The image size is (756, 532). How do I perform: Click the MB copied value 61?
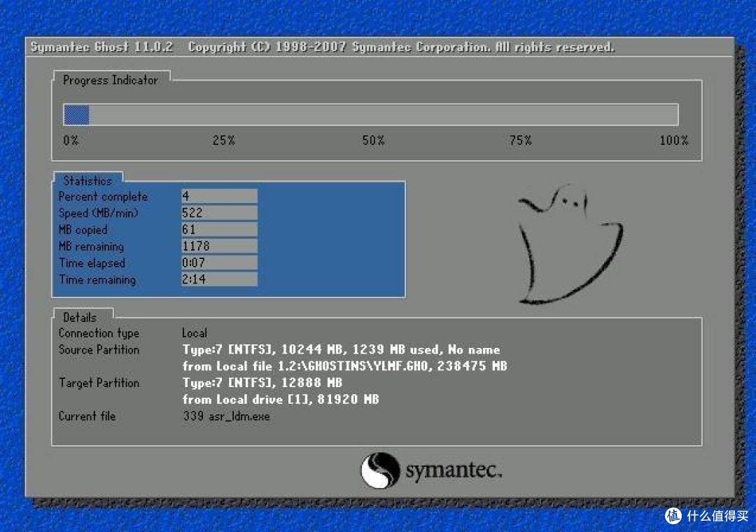219,230
